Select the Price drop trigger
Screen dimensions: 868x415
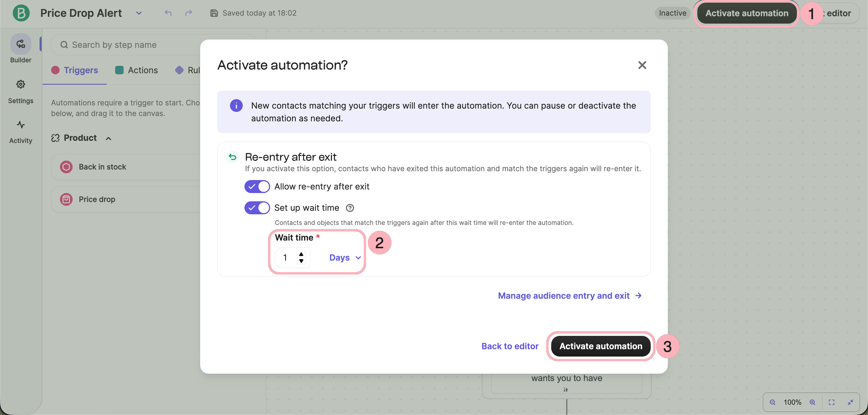(126, 199)
